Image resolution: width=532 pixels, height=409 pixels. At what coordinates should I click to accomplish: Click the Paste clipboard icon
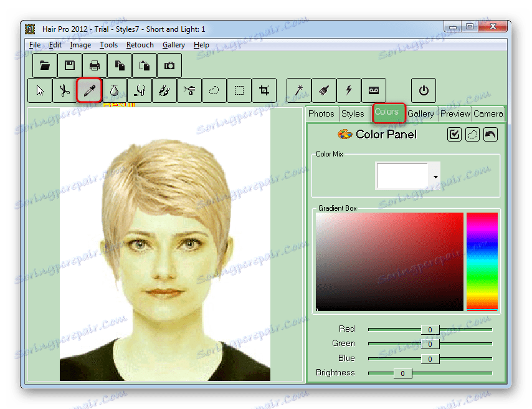[145, 65]
